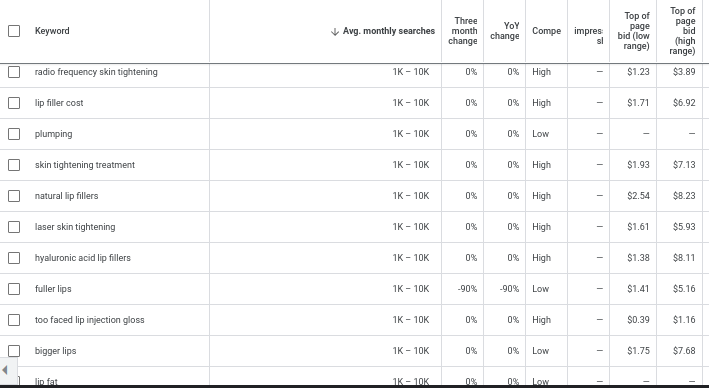Click the left scroll arrow at bottom
709x388 pixels.
pyautogui.click(x=5, y=370)
